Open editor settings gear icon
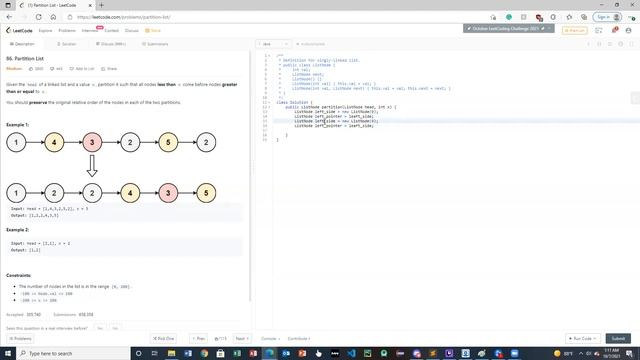Screen dimensions: 640x360 (620, 44)
